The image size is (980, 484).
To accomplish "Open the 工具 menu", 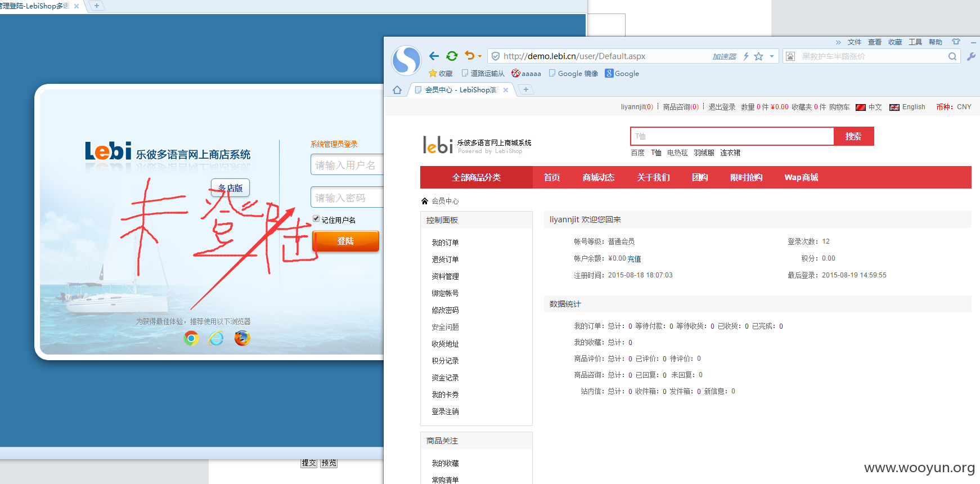I will click(915, 42).
